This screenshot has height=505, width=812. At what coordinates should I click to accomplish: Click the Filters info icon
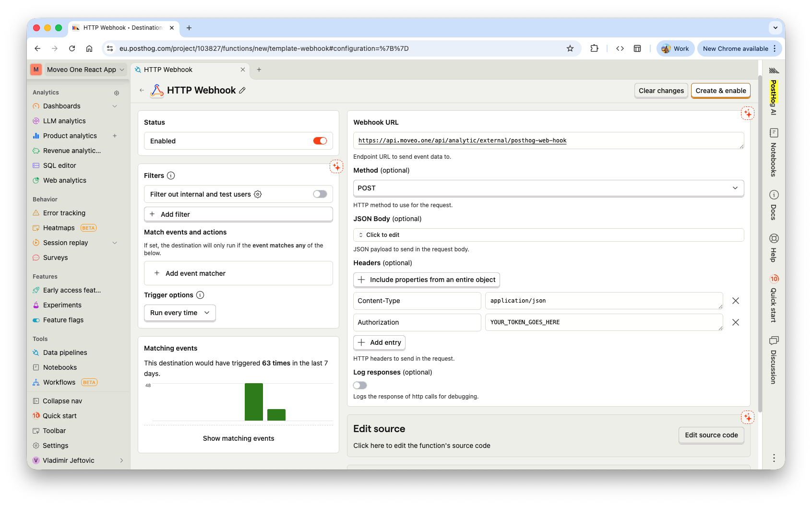[171, 176]
